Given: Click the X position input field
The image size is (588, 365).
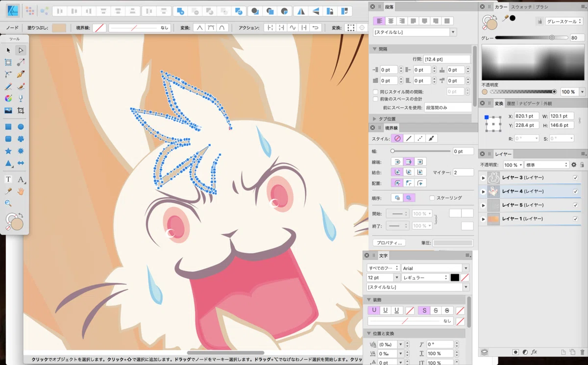Looking at the screenshot, I should click(525, 116).
